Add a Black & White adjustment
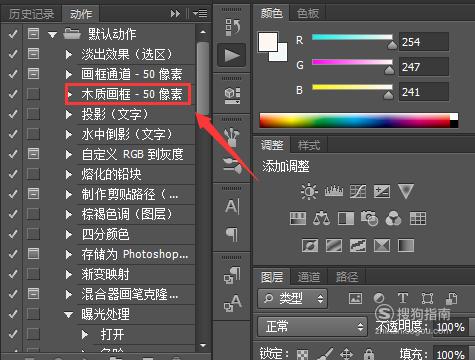475x360 pixels. tap(346, 219)
